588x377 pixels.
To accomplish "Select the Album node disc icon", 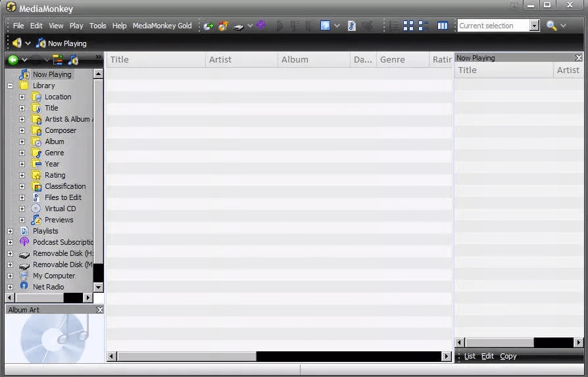I will point(36,141).
